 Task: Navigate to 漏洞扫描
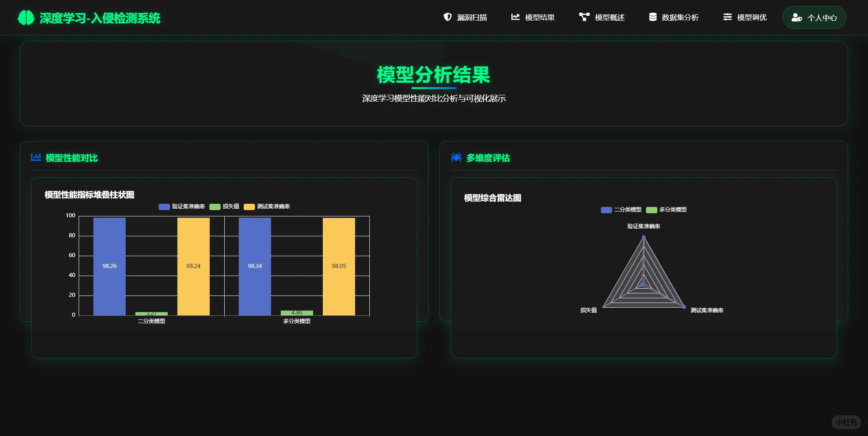pyautogui.click(x=472, y=17)
